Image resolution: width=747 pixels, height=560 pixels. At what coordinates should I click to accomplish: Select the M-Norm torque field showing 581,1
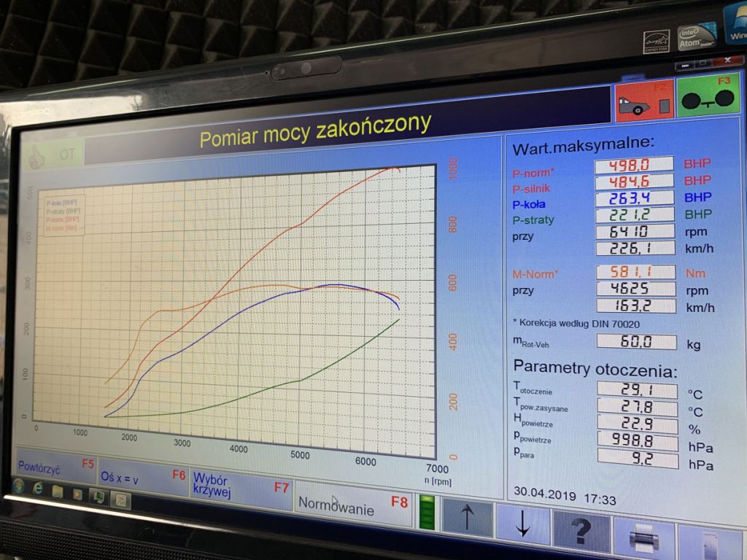click(x=632, y=273)
